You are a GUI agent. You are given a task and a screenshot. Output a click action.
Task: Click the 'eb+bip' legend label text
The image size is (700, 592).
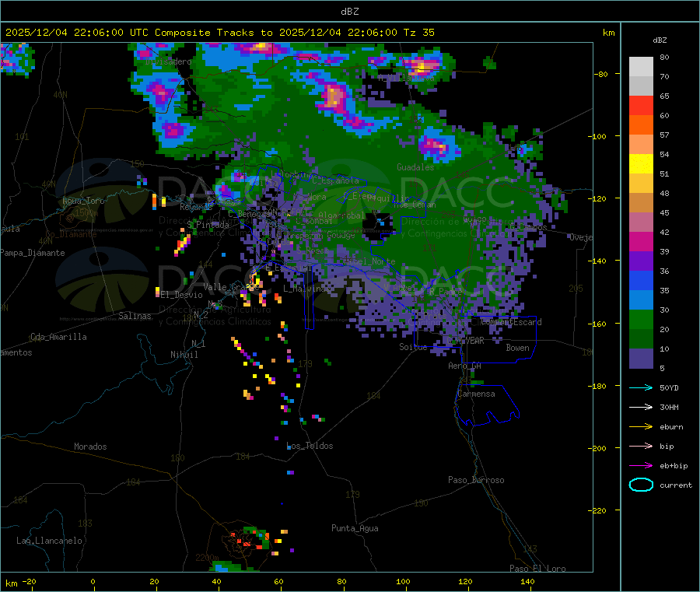point(674,466)
